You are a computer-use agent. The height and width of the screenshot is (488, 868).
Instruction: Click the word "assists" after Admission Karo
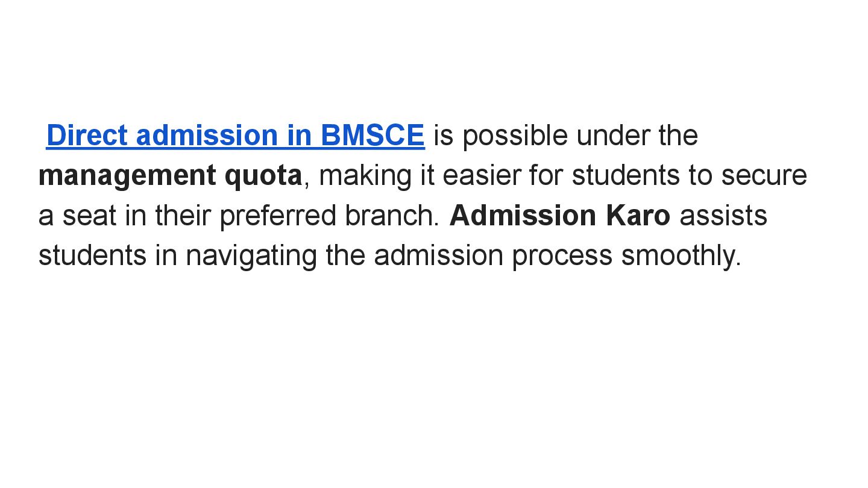point(723,216)
